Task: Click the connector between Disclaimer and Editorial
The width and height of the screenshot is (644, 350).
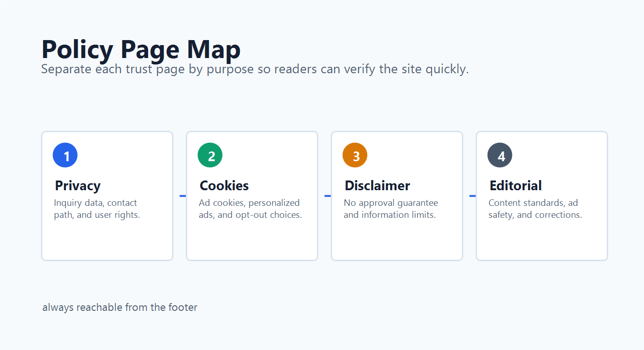Action: [472, 196]
